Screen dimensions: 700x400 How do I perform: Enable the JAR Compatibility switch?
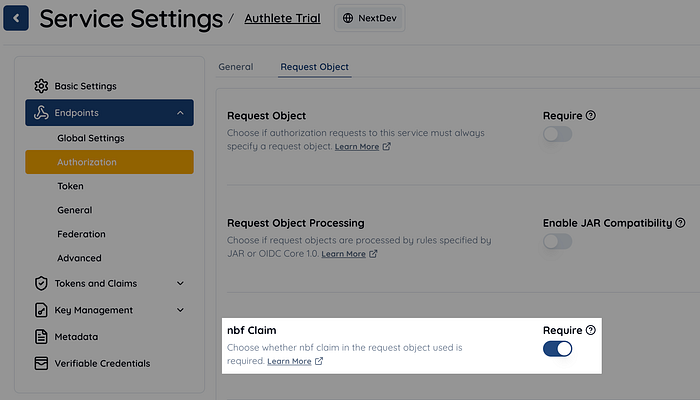pos(557,241)
